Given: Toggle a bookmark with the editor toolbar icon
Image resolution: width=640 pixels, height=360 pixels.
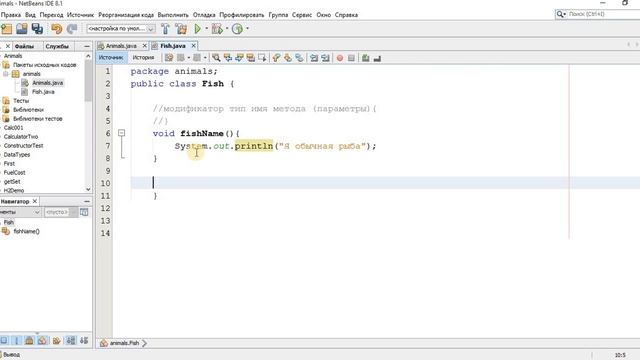Looking at the screenshot, I should (x=299, y=58).
